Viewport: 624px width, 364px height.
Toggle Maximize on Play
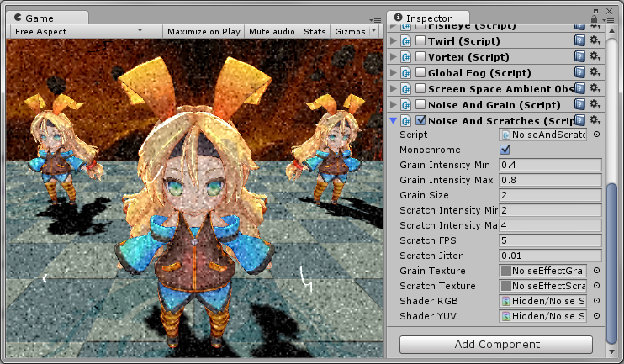click(x=204, y=31)
